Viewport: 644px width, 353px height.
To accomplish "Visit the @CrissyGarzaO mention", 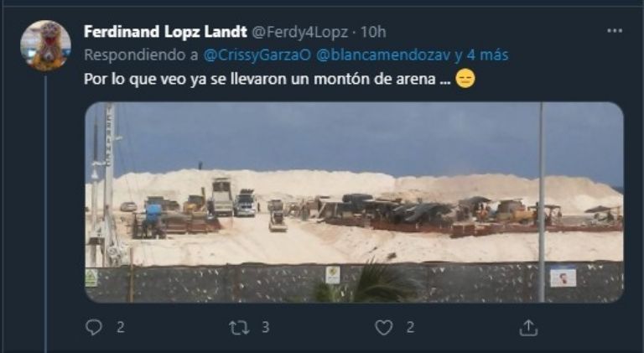I will [x=257, y=55].
